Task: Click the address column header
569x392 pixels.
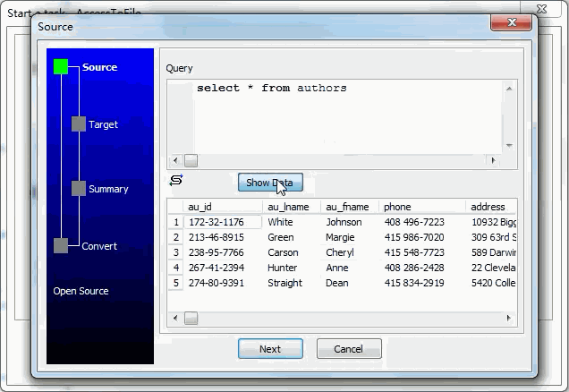Action: click(491, 207)
